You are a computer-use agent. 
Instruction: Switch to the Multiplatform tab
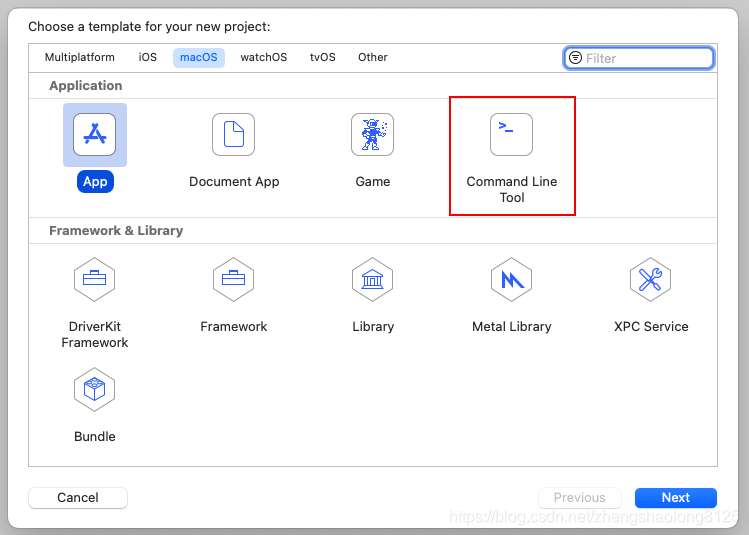coord(80,57)
